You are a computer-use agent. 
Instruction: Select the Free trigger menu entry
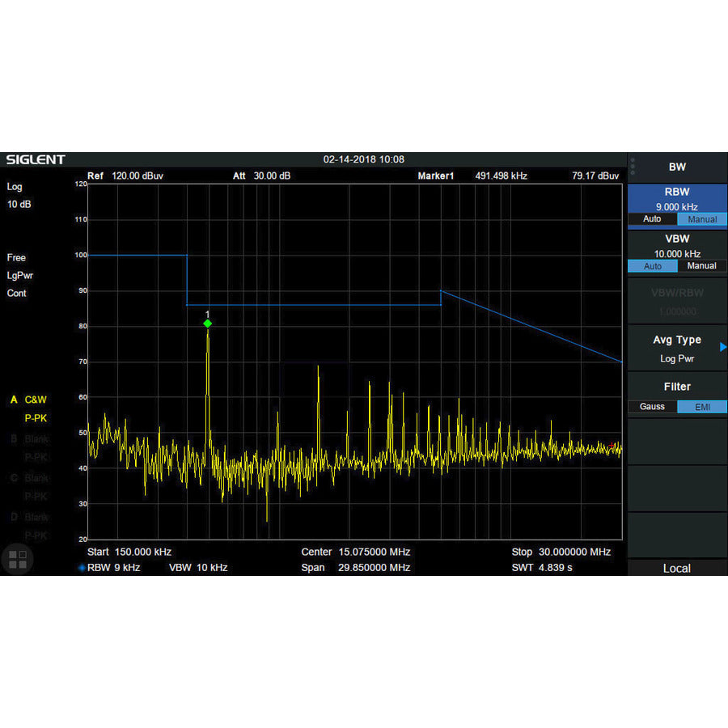[x=15, y=257]
